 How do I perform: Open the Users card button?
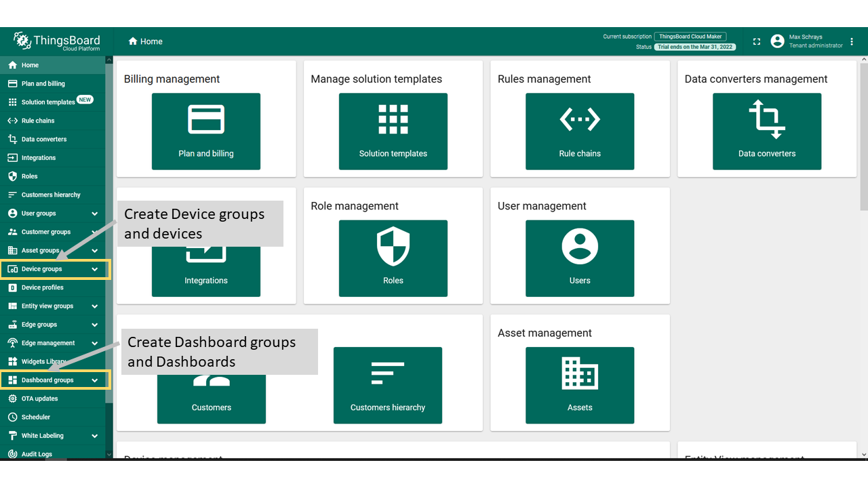580,258
